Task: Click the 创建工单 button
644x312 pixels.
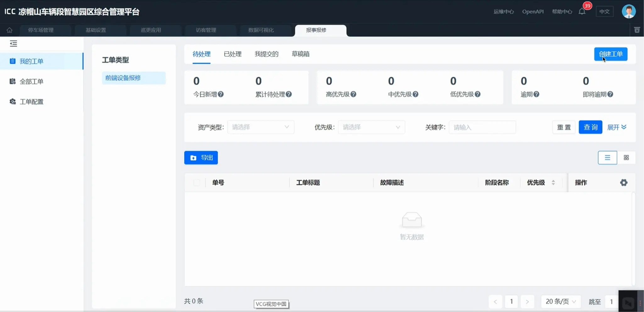Action: pyautogui.click(x=611, y=54)
